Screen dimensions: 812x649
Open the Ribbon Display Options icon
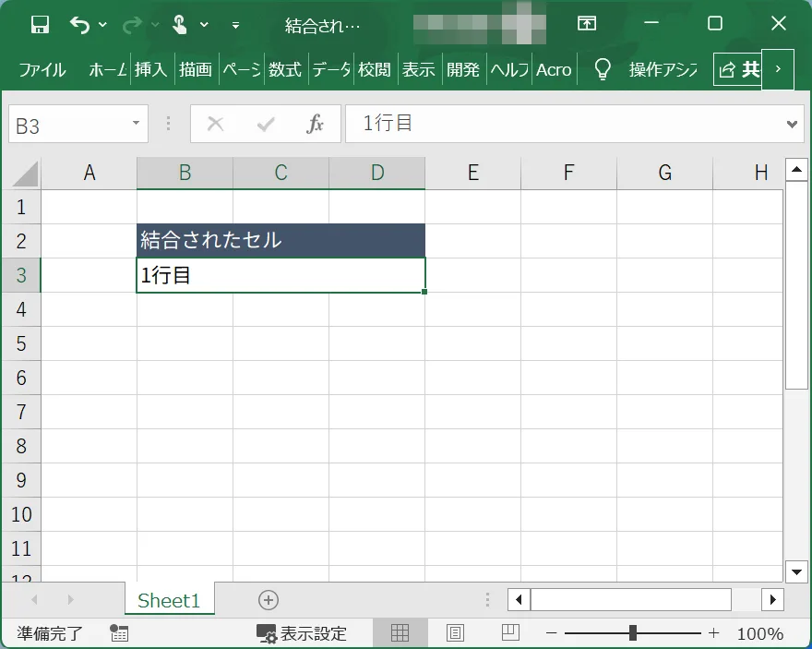[x=586, y=25]
